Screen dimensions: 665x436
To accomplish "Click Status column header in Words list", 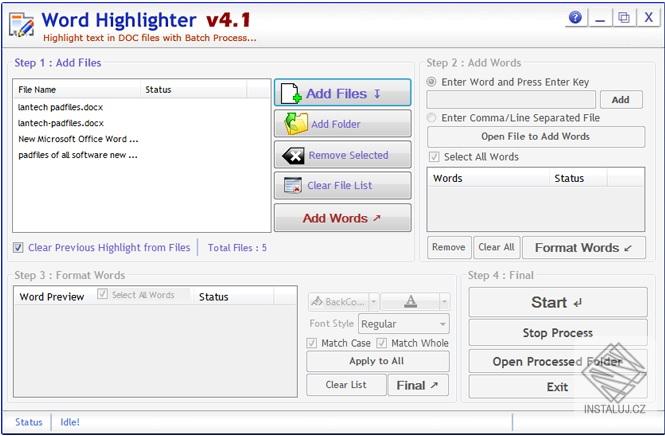I will pos(578,178).
